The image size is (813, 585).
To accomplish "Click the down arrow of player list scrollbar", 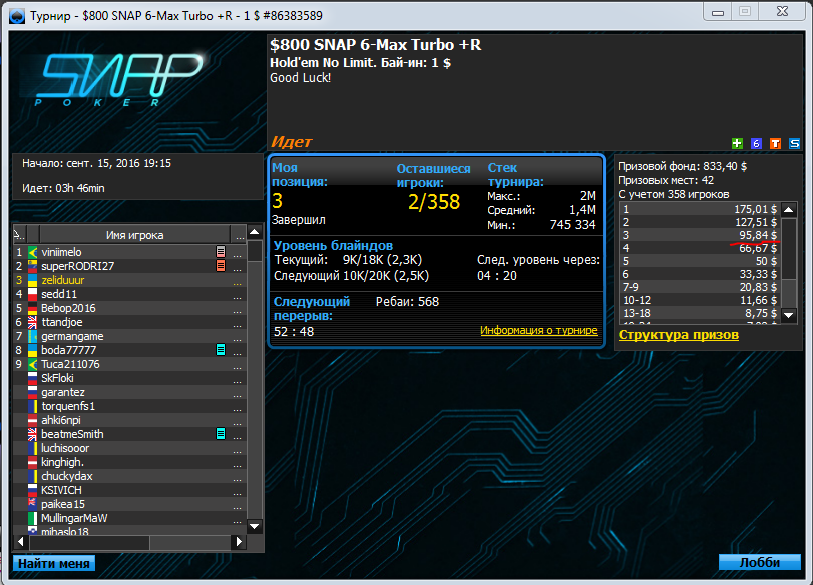I will [x=255, y=526].
